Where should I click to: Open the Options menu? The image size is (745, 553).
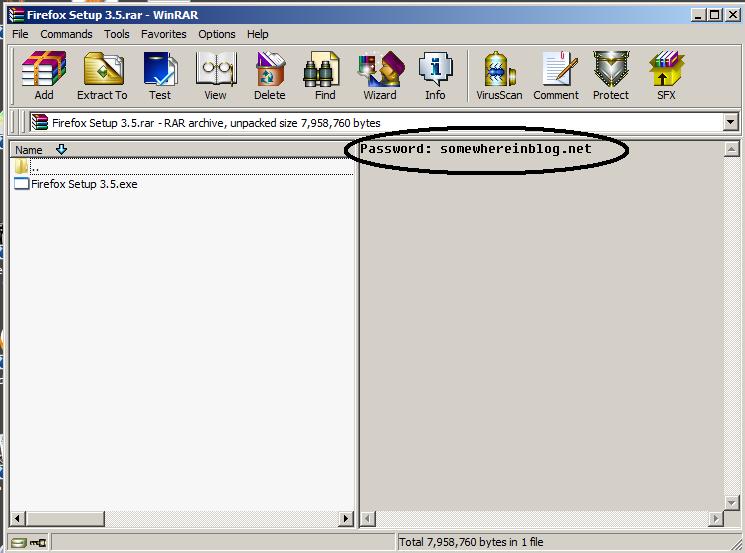pos(217,34)
